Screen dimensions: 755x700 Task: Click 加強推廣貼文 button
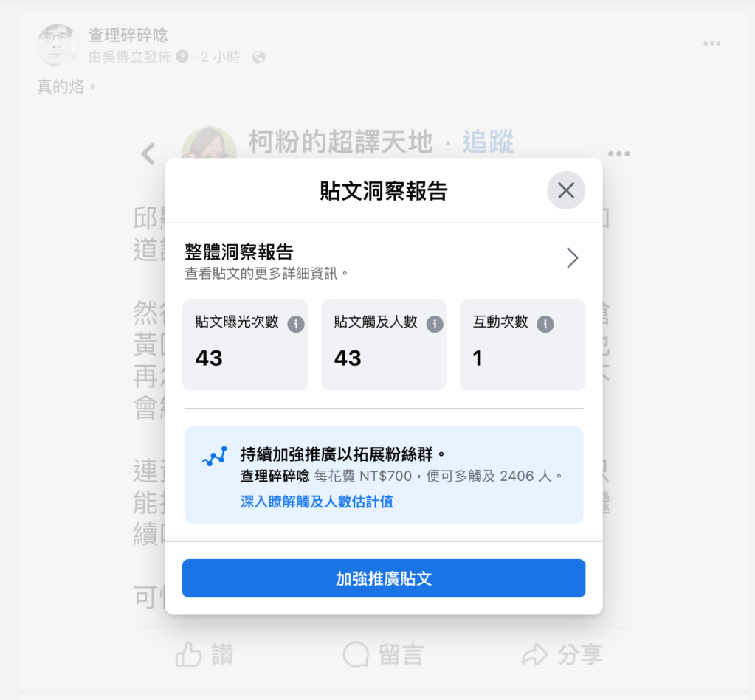click(384, 578)
